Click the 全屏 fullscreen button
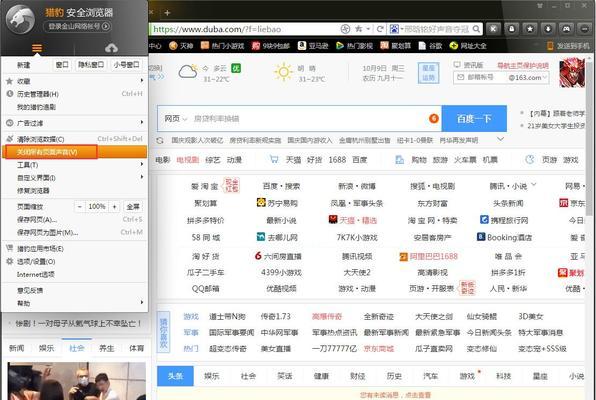 [133, 206]
